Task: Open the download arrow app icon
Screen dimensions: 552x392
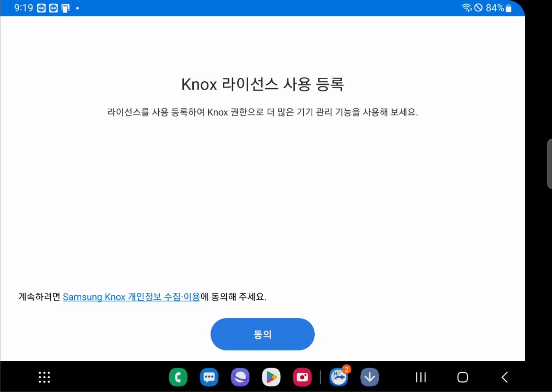Action: click(370, 377)
